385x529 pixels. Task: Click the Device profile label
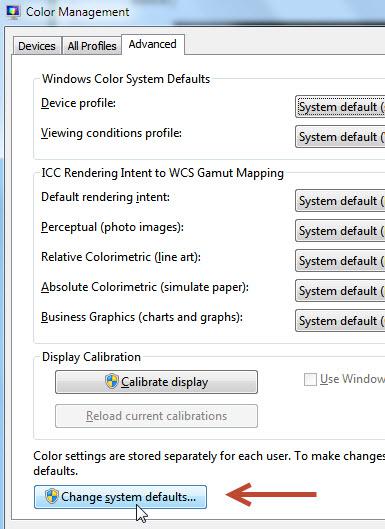[78, 103]
